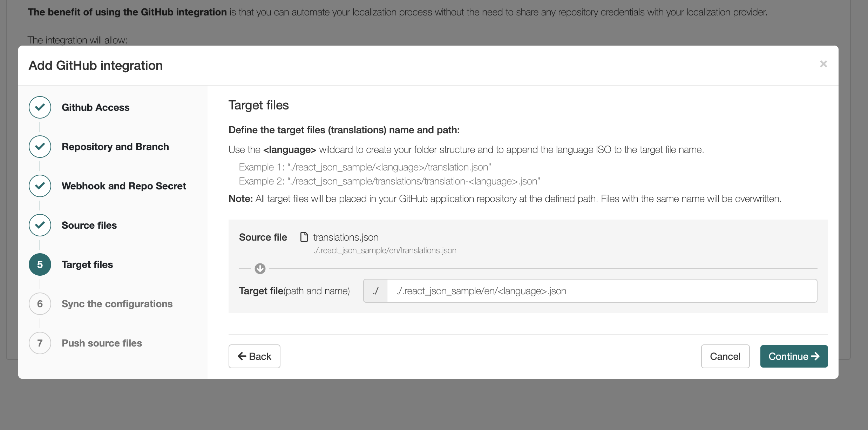Switch to the Source files step

coord(89,225)
